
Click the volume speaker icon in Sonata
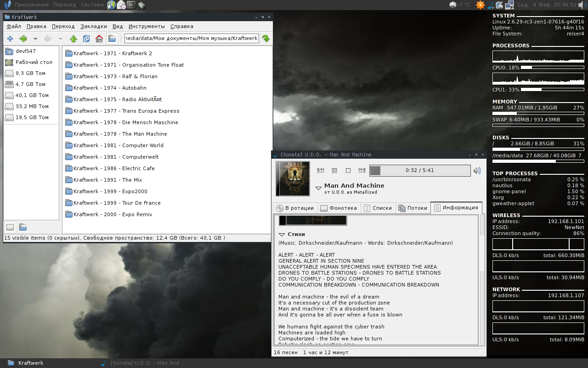tap(477, 171)
